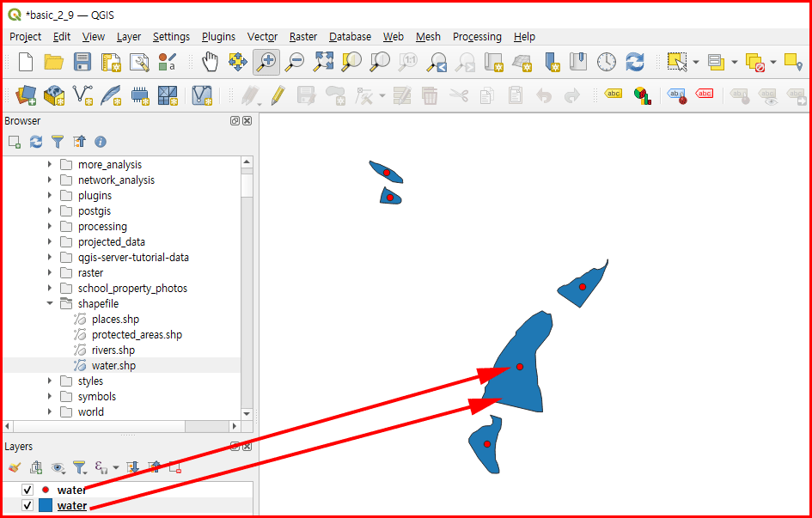
Task: Click Enable/Show Properties info icon in Browser
Action: [x=101, y=141]
